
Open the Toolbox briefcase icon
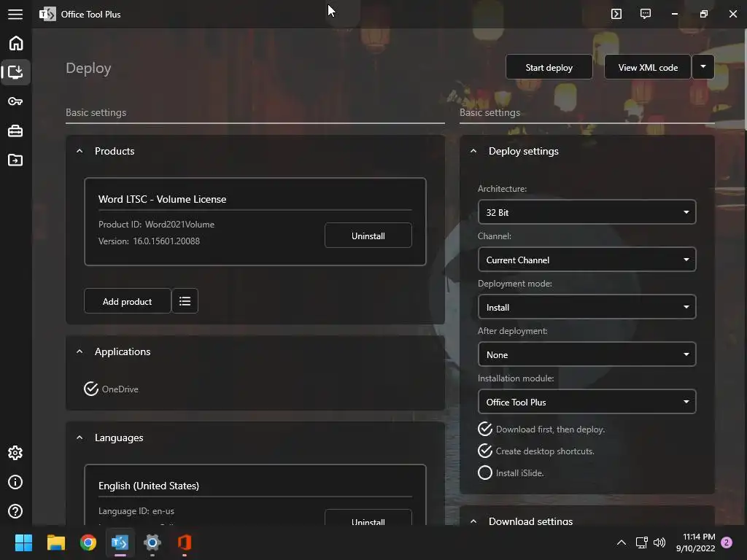point(15,131)
